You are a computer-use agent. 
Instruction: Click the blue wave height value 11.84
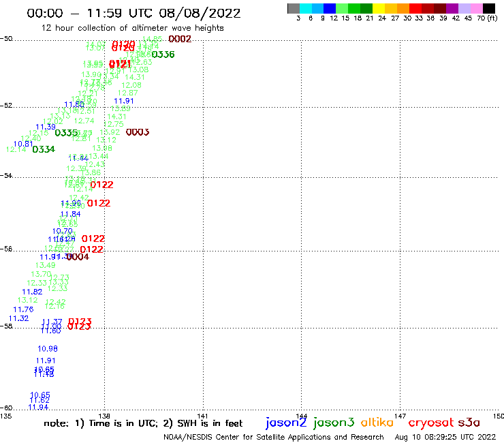point(70,214)
